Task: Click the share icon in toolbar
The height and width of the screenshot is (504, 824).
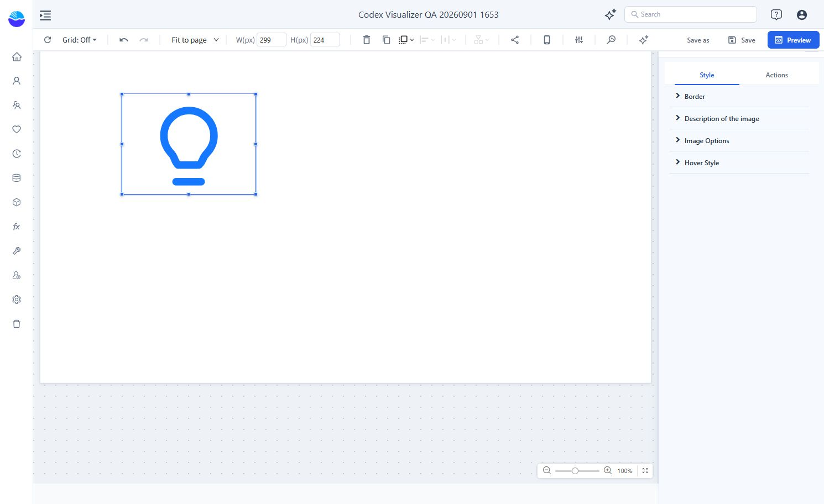Action: (515, 40)
